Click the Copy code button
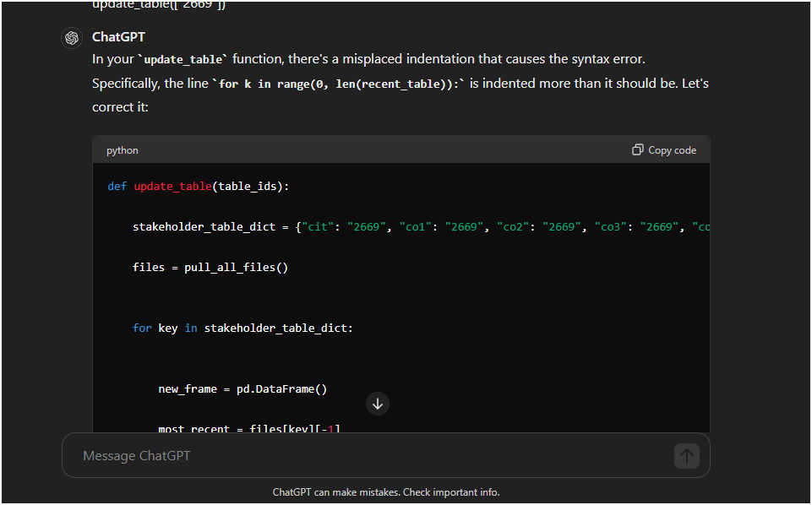812x505 pixels. 664,150
